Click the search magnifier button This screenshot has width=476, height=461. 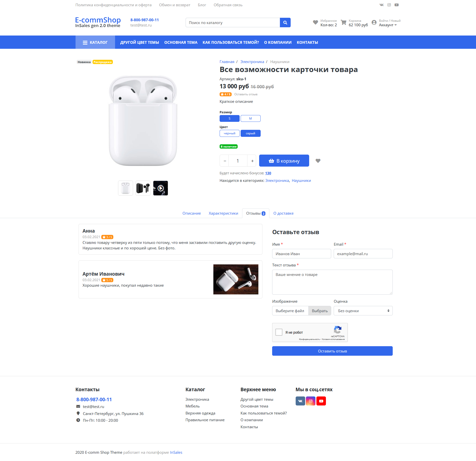pos(285,23)
